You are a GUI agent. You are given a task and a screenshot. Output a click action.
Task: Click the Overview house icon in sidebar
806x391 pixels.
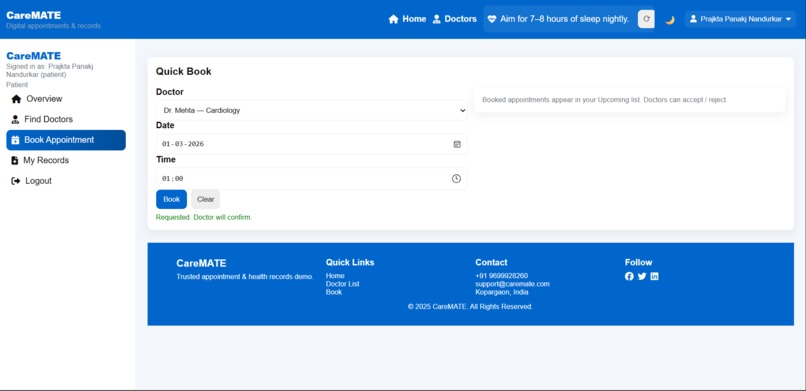pyautogui.click(x=16, y=99)
